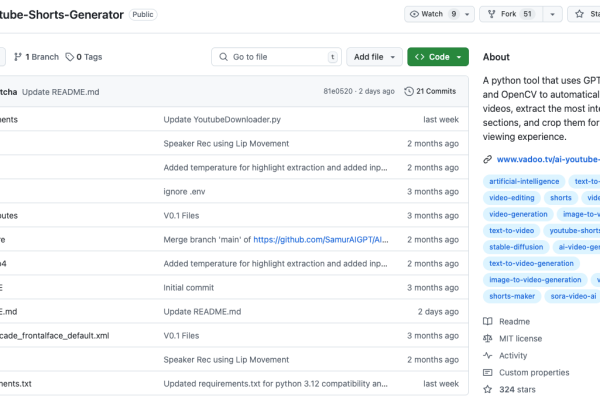The width and height of the screenshot is (600, 400).
Task: Open commit Update YoutubeDownloader.py
Action: (x=222, y=120)
